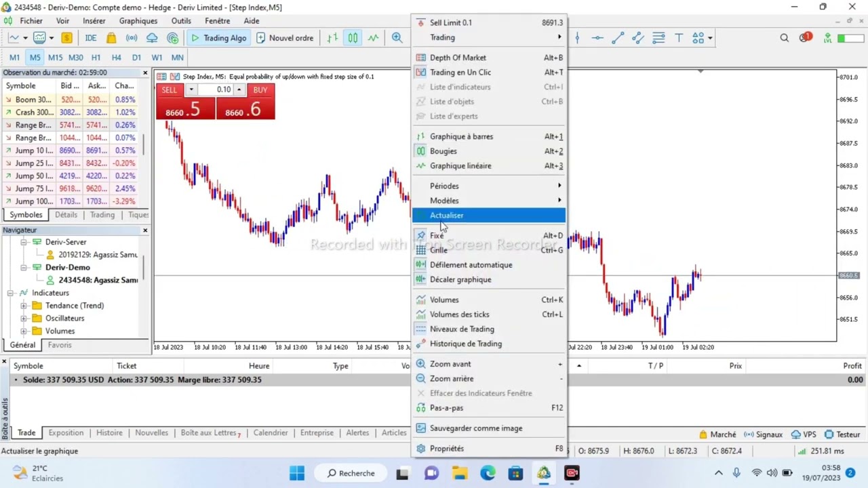Switch to bar chart toolbar icon
Screen dimensions: 868x488
332,38
